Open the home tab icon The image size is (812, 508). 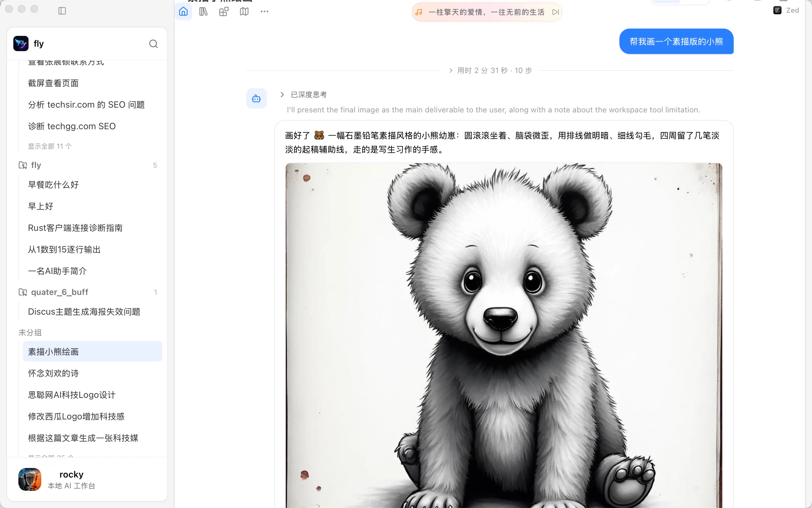pyautogui.click(x=183, y=12)
